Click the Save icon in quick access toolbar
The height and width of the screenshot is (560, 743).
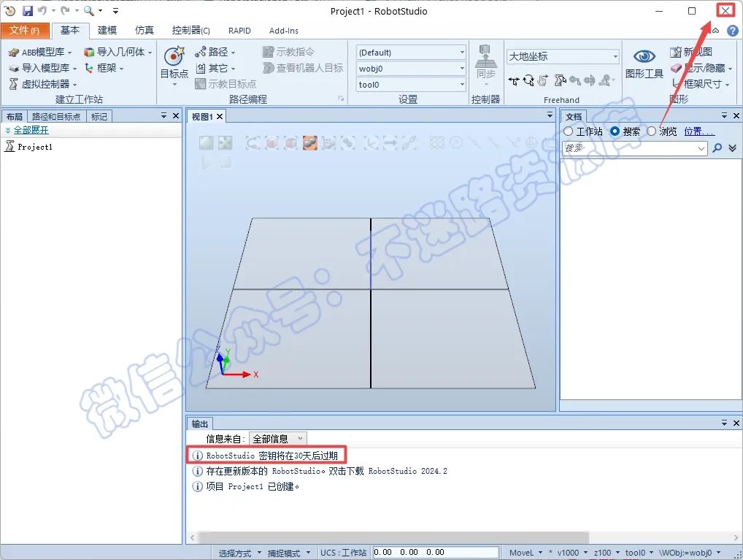(x=28, y=10)
